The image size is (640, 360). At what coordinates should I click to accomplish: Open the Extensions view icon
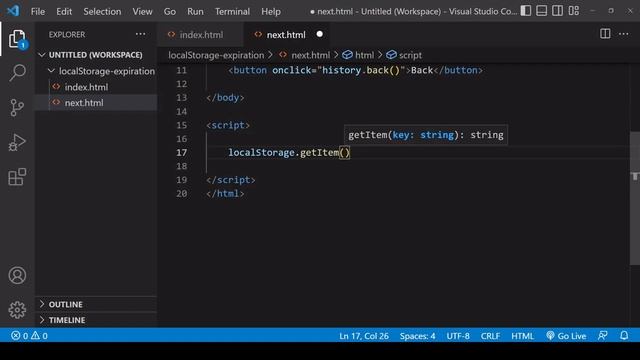click(17, 177)
